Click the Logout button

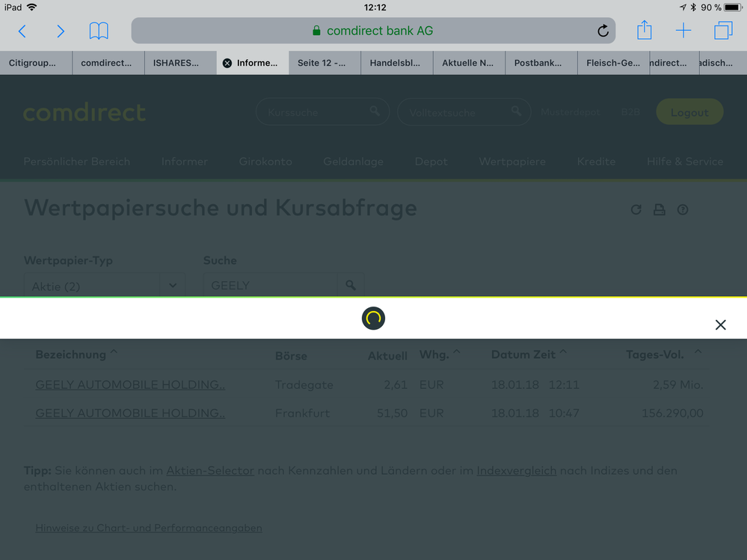point(689,112)
